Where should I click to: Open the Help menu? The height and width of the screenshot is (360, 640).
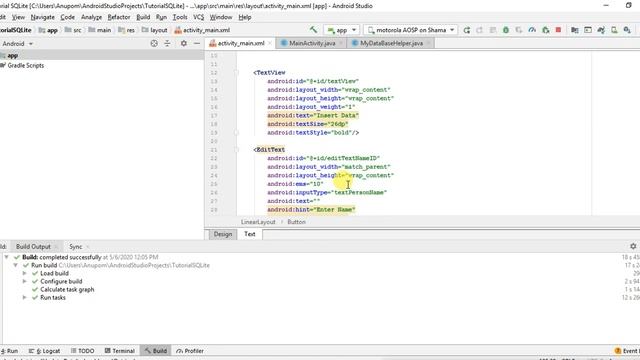244,17
